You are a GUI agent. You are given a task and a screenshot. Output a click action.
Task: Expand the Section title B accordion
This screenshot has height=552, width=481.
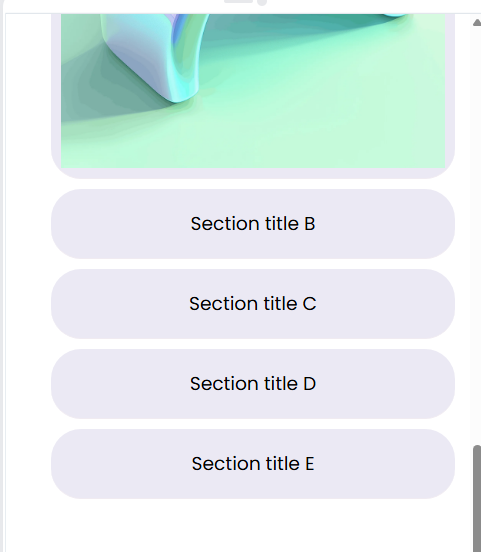click(x=253, y=224)
